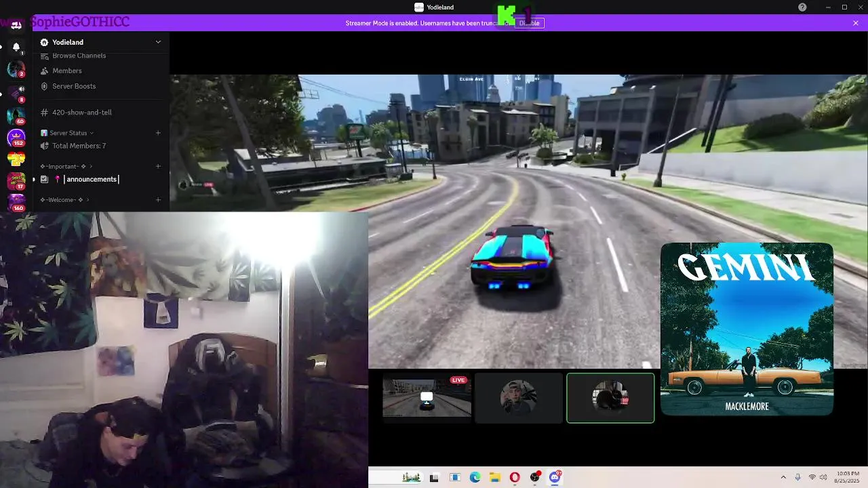Open Server Boosts

tap(74, 86)
